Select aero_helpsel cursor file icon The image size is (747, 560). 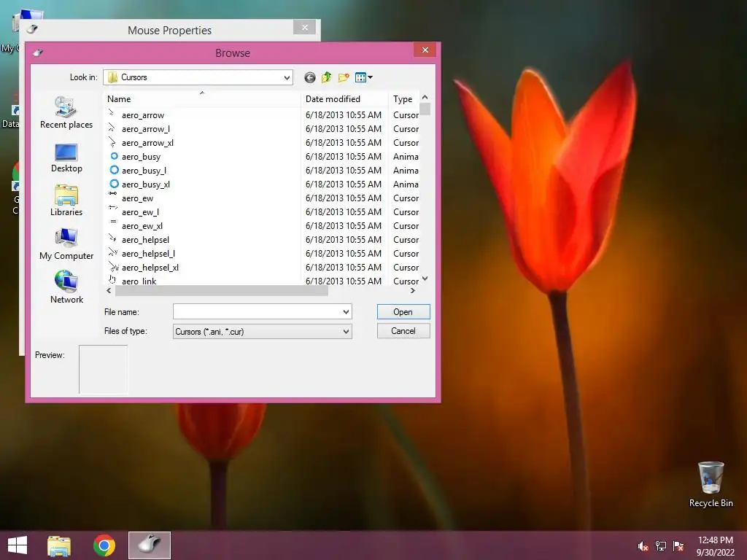pyautogui.click(x=112, y=238)
